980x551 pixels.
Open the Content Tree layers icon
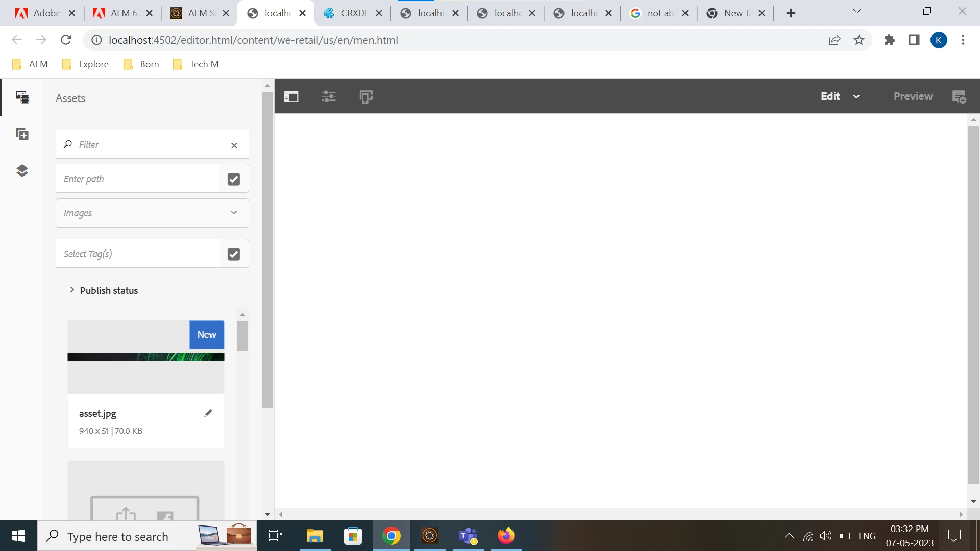click(22, 170)
